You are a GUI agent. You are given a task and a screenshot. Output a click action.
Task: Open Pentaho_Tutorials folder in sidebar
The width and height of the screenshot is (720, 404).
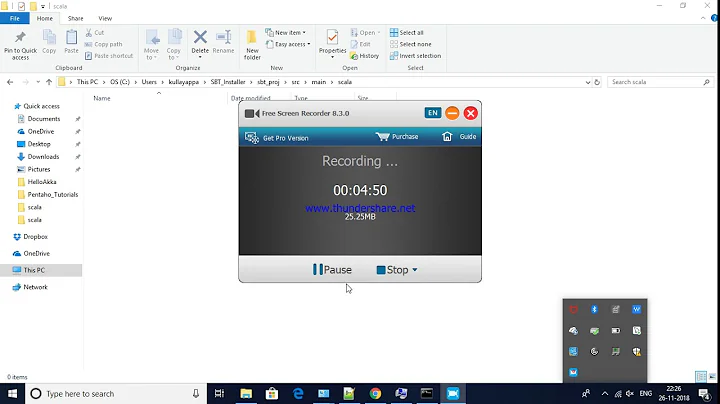point(52,195)
